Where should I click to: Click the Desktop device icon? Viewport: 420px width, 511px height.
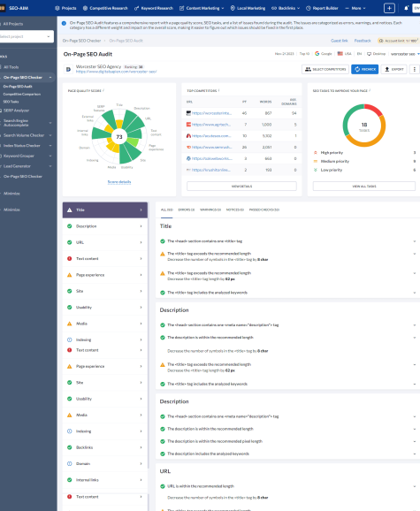coord(370,54)
